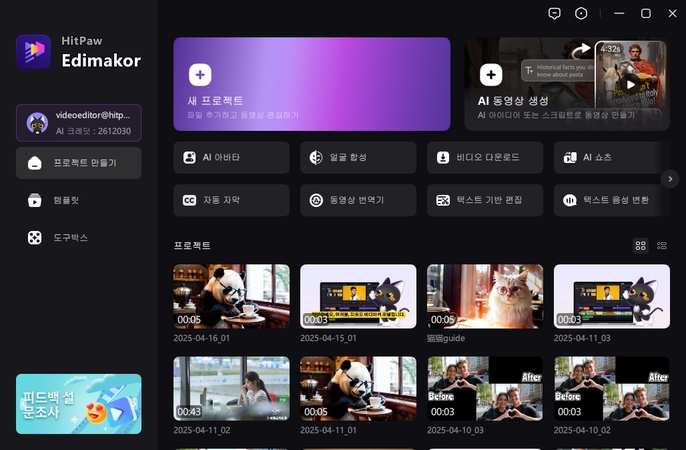Click the 동영상 번역기 translate icon
The height and width of the screenshot is (450, 686).
(x=316, y=200)
